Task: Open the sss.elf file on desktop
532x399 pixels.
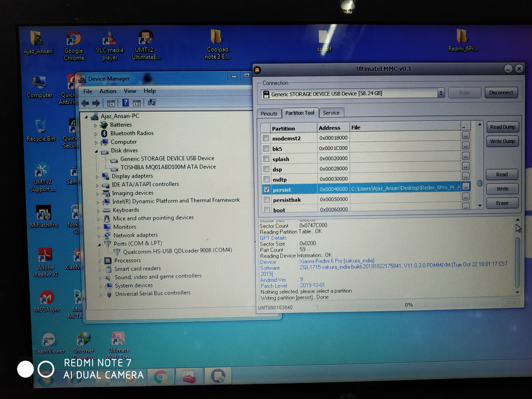Action: coord(324,41)
